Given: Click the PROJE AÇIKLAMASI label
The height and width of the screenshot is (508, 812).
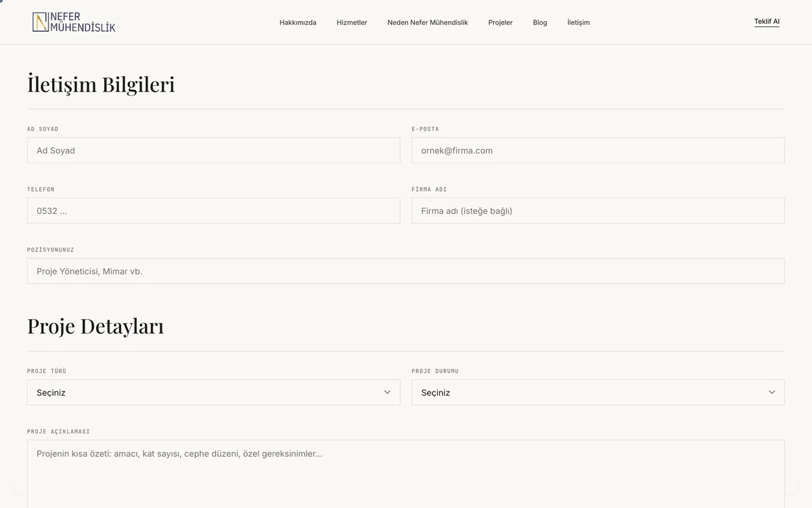Looking at the screenshot, I should click(x=58, y=431).
